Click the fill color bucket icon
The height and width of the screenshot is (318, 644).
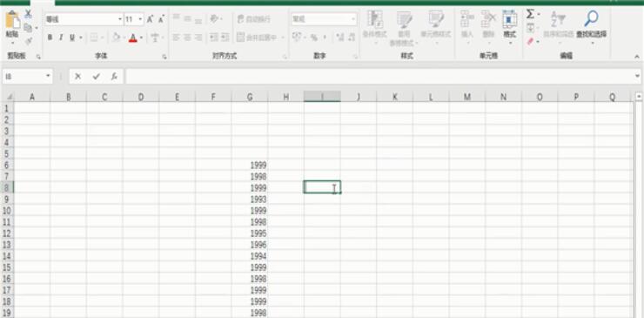click(x=117, y=37)
